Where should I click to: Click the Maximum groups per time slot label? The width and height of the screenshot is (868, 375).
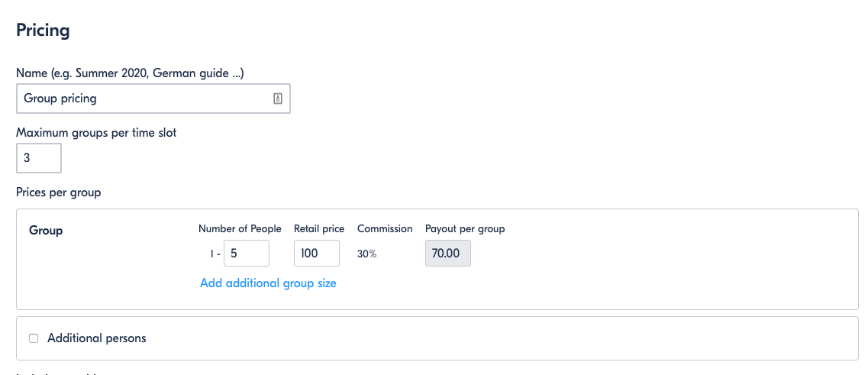(x=96, y=132)
